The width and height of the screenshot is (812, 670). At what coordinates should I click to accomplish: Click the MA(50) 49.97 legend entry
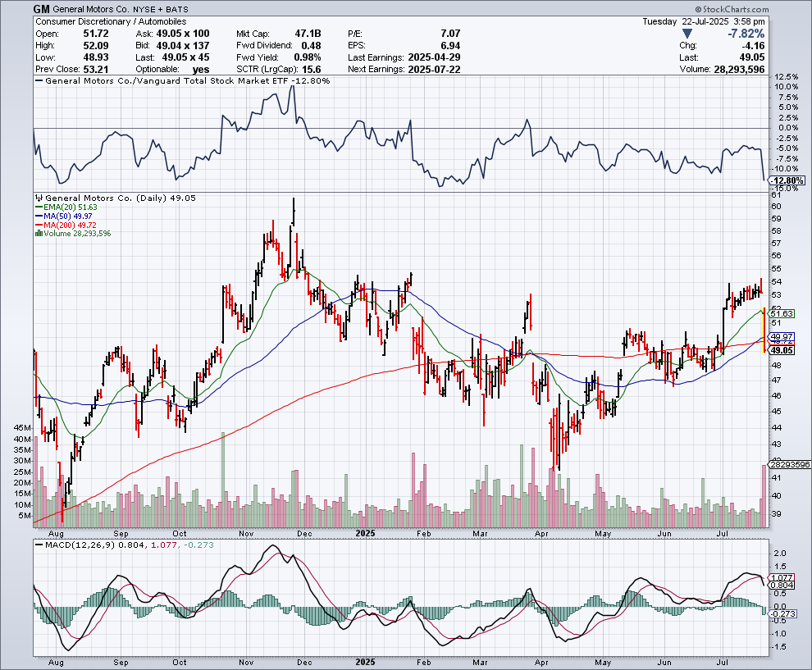tap(64, 216)
